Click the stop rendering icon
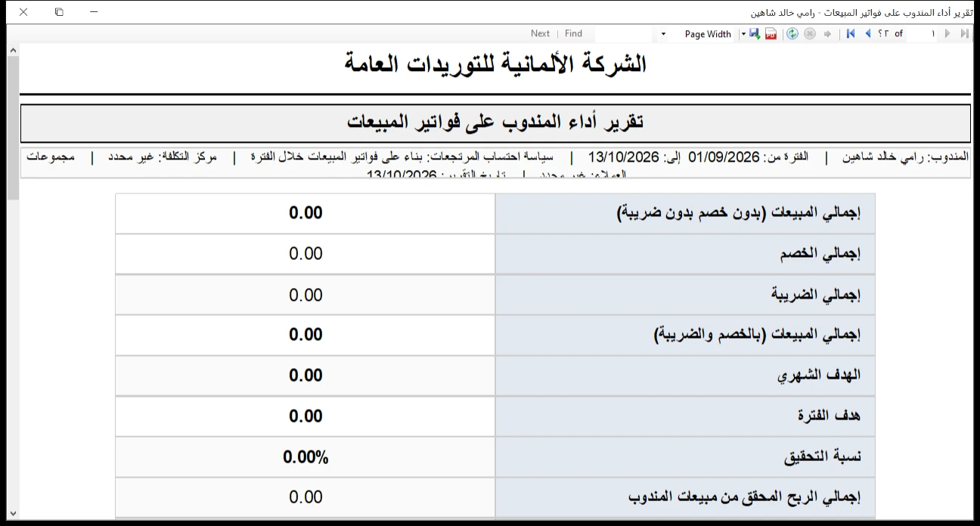Screen dimensions: 980x526 [x=810, y=34]
